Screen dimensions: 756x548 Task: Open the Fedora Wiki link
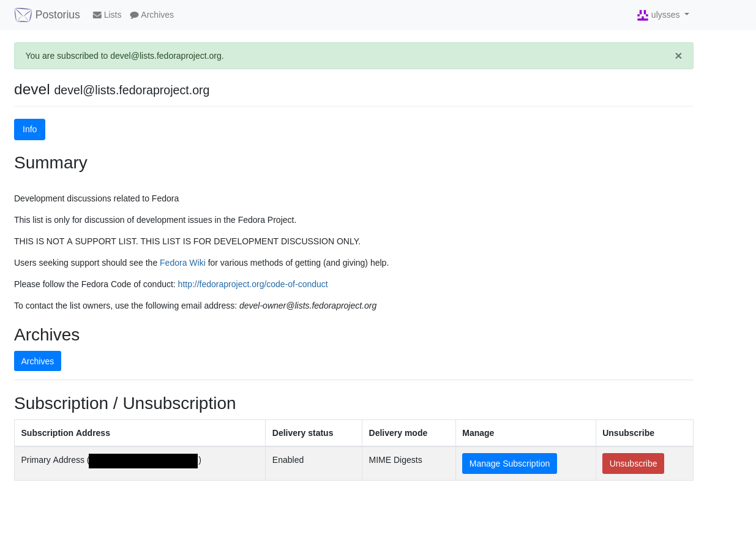click(182, 263)
